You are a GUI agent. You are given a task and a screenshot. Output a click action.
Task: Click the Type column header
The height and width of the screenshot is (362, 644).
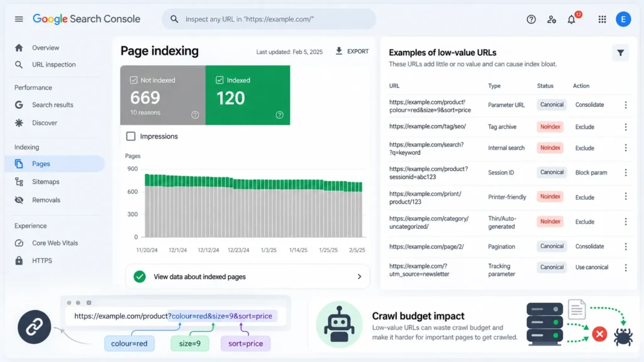(494, 85)
